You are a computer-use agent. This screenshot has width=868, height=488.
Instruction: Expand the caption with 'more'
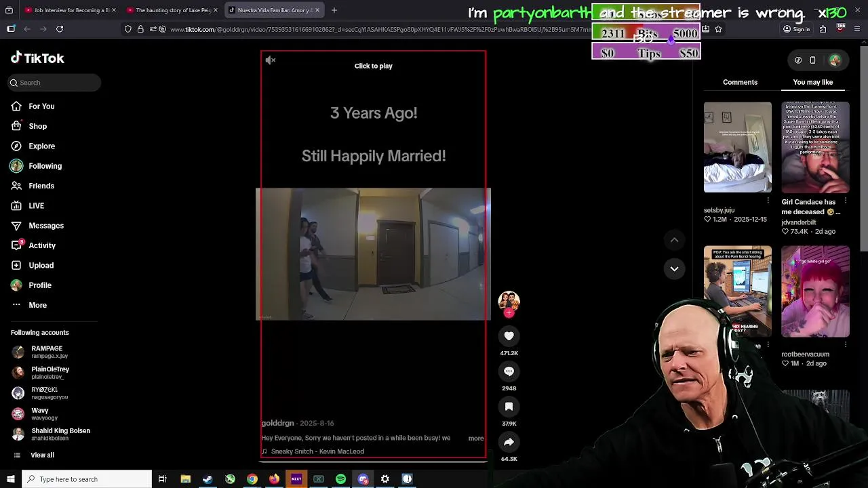pos(476,439)
